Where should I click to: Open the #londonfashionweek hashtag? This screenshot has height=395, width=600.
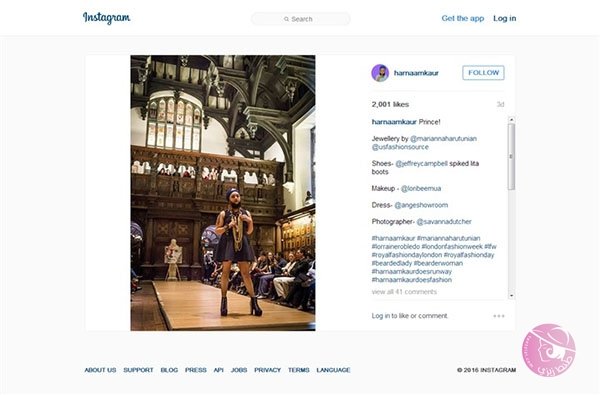452,246
